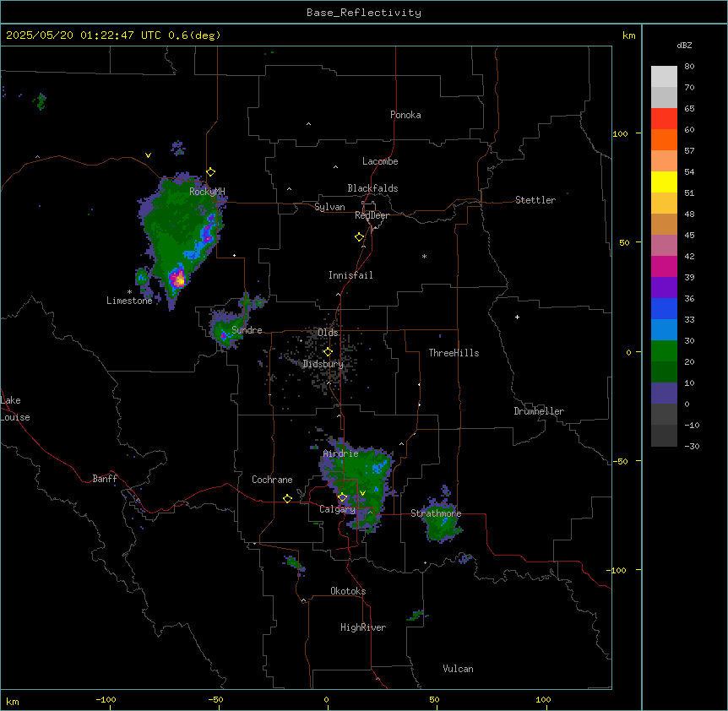Click the yellow storm core northeast of Limestone
Viewport: 728px width, 711px height.
click(179, 279)
